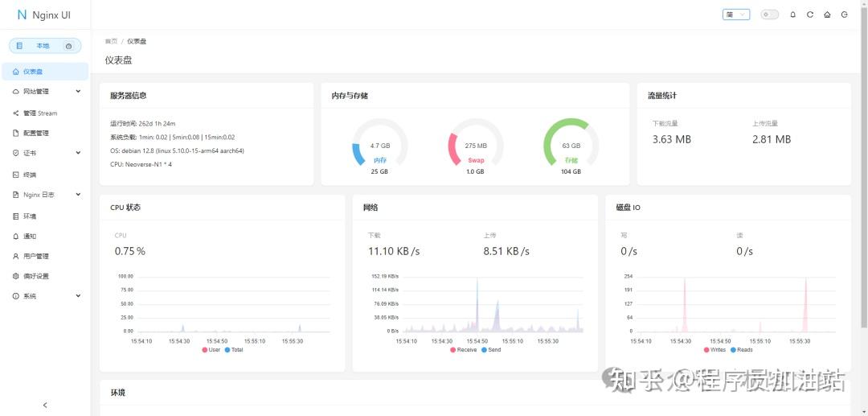This screenshot has height=416, width=868.
Task: Open the 环境 menu item
Action: click(x=45, y=216)
